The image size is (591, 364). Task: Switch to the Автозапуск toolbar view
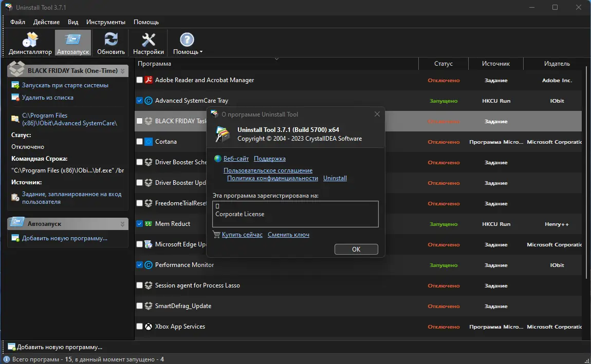pos(72,39)
